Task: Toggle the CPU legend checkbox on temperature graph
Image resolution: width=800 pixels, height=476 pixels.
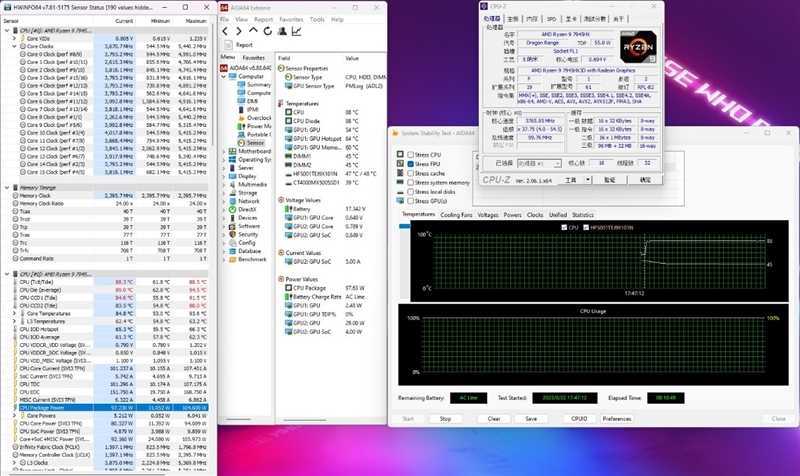Action: (x=564, y=228)
